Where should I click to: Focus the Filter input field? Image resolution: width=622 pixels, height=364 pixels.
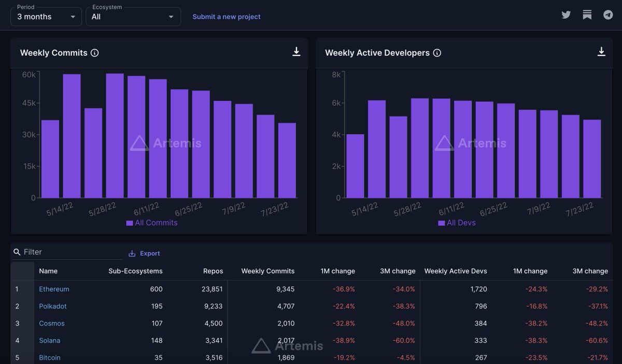[68, 252]
